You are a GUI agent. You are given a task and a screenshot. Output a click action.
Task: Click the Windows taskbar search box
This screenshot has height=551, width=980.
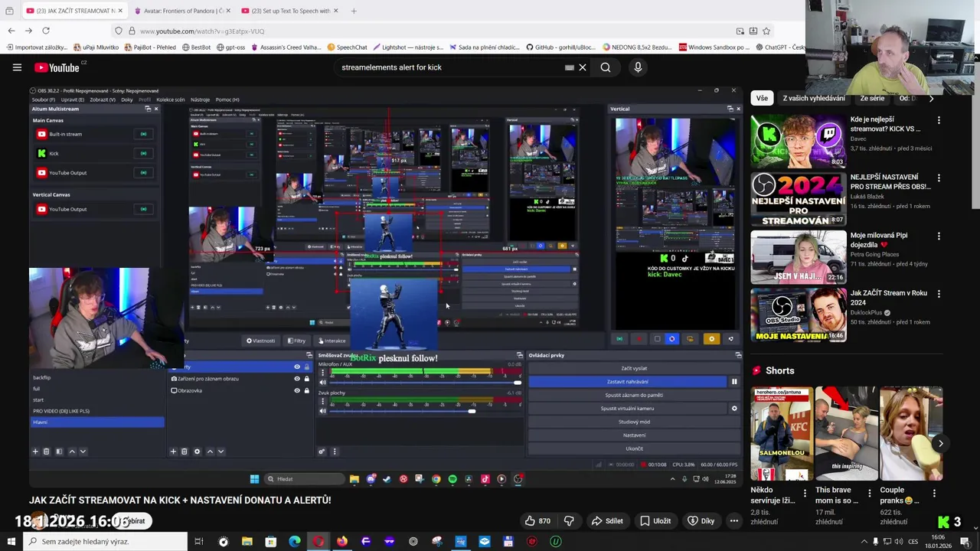[x=106, y=542]
